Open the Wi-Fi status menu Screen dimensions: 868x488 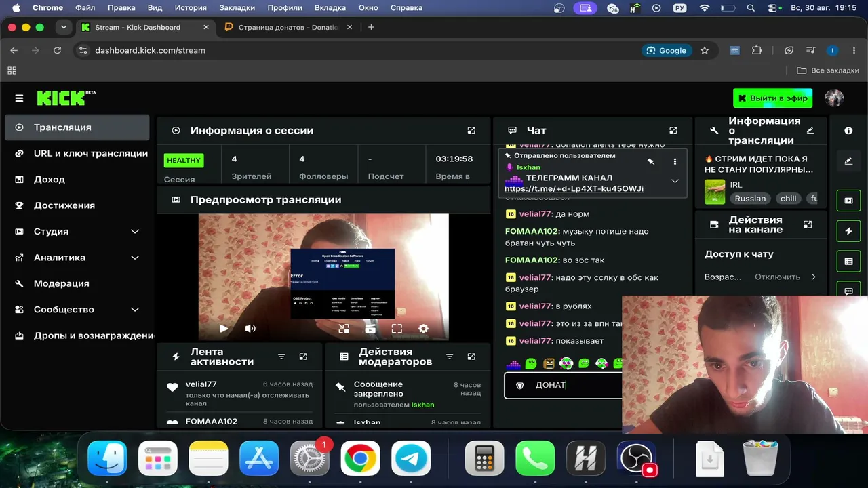point(705,8)
